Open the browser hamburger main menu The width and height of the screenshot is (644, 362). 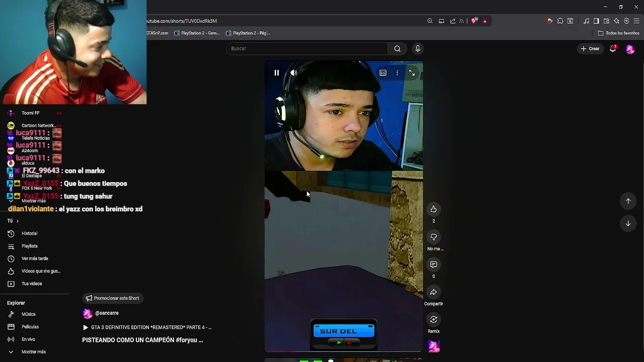point(636,21)
